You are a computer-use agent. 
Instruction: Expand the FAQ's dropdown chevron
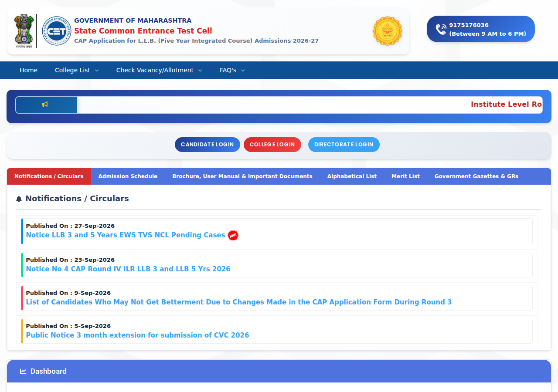(243, 71)
